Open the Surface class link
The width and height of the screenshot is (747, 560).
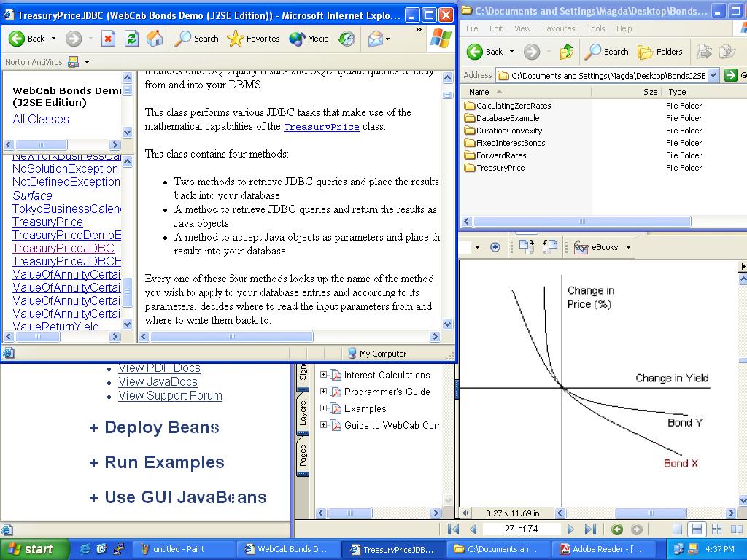click(x=32, y=195)
